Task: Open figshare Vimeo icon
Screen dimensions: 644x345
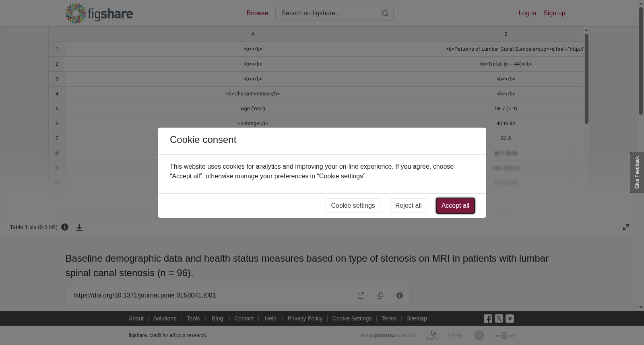Action: click(510, 318)
